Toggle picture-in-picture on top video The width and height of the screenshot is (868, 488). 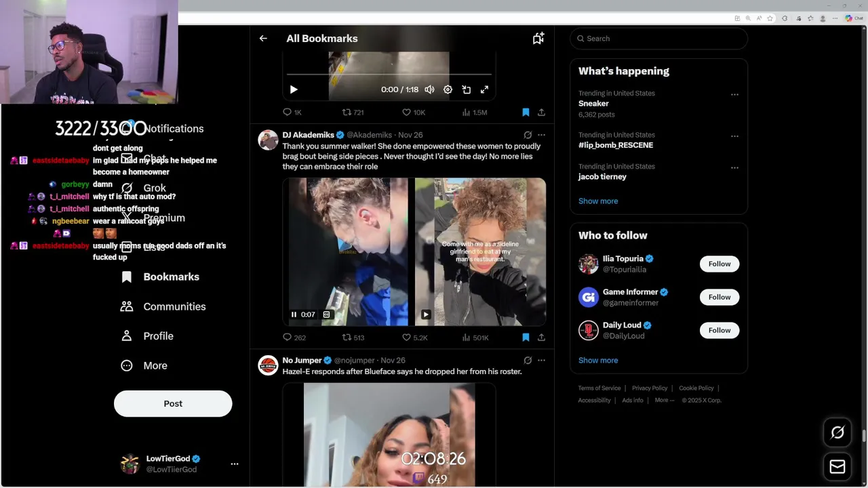pyautogui.click(x=466, y=89)
